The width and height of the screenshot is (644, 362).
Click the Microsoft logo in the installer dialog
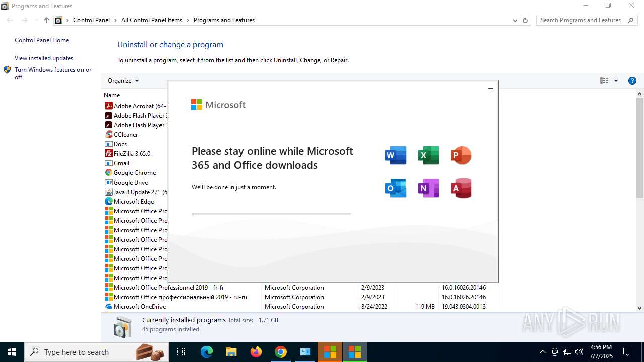[x=218, y=105]
